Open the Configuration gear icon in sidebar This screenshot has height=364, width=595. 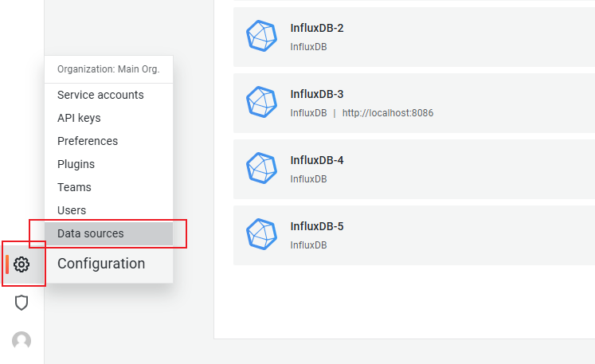tap(22, 264)
